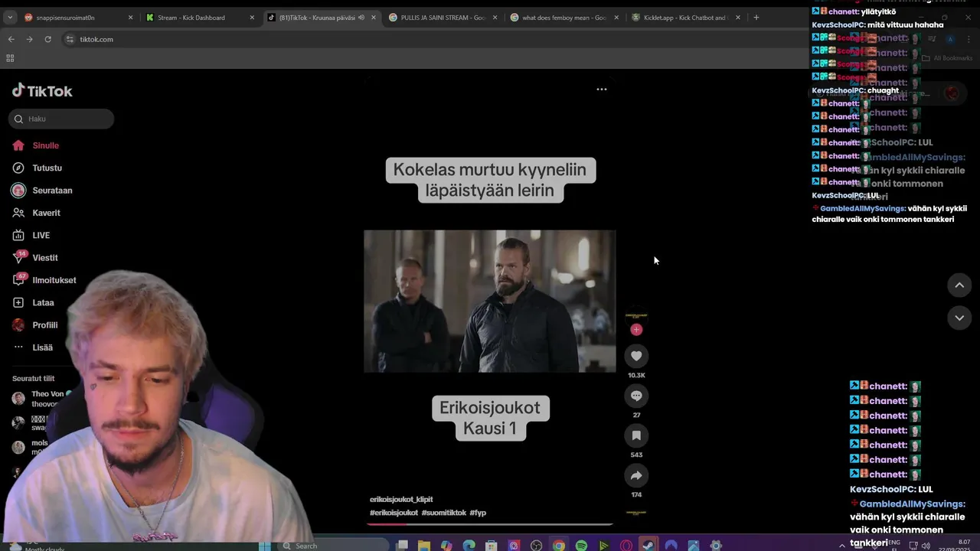The height and width of the screenshot is (551, 980).
Task: Go to previous video with up chevron
Action: (x=959, y=285)
